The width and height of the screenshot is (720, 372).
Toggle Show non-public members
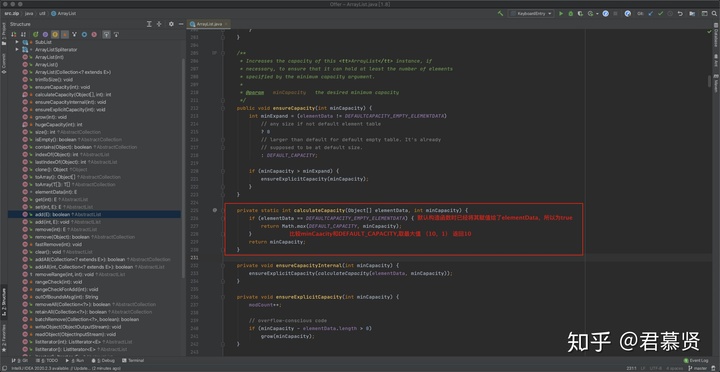pyautogui.click(x=64, y=34)
